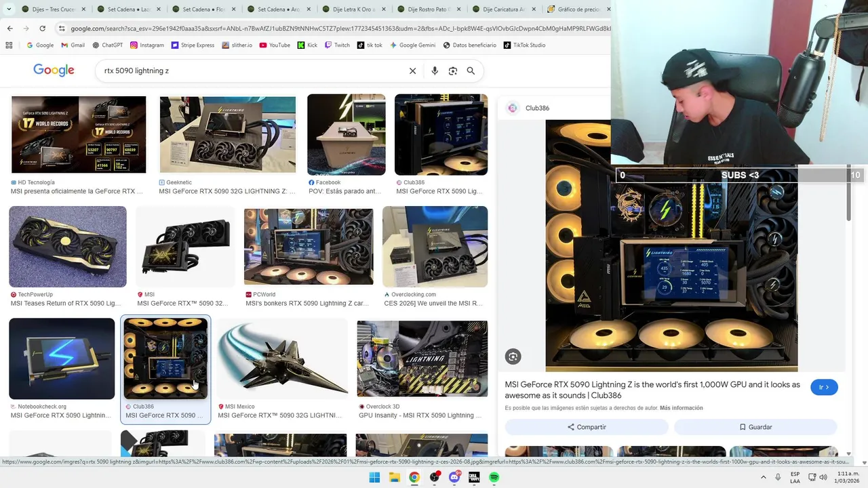Viewport: 868px width, 488px height.
Task: Start voice search with the microphone icon
Action: pyautogui.click(x=435, y=70)
